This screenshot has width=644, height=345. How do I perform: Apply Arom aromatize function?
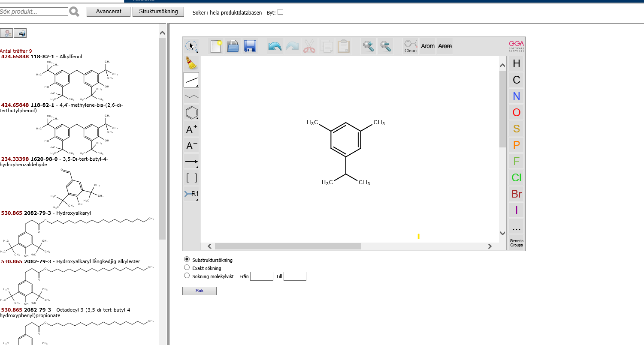click(428, 46)
